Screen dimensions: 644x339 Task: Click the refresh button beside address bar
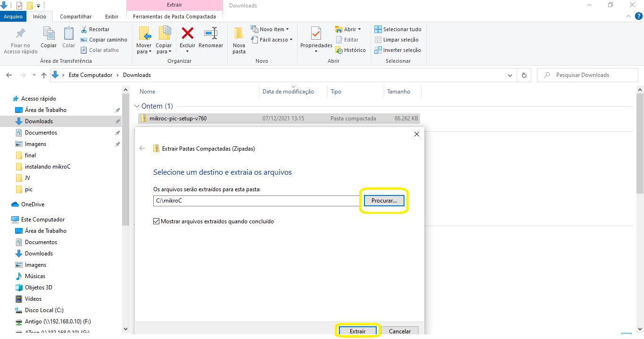click(524, 75)
